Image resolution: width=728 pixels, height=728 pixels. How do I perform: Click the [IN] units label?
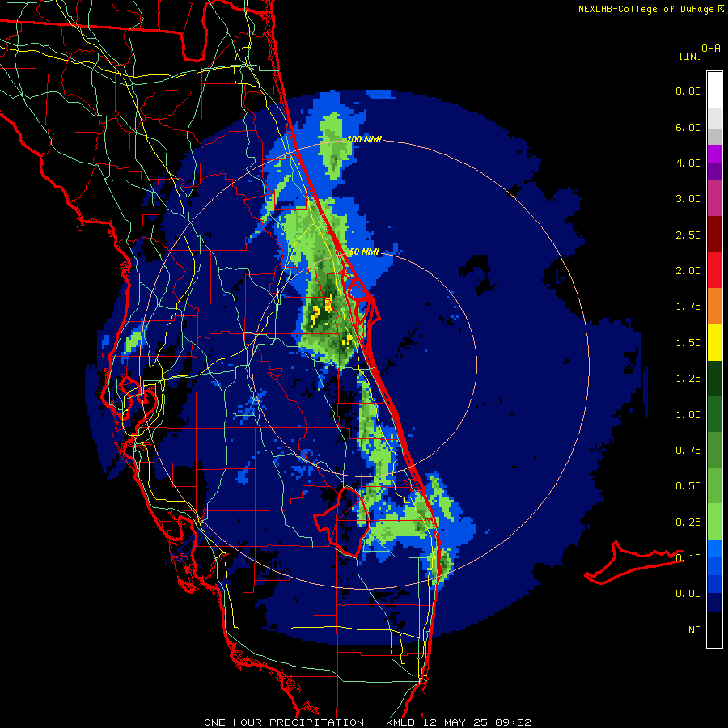pos(690,56)
